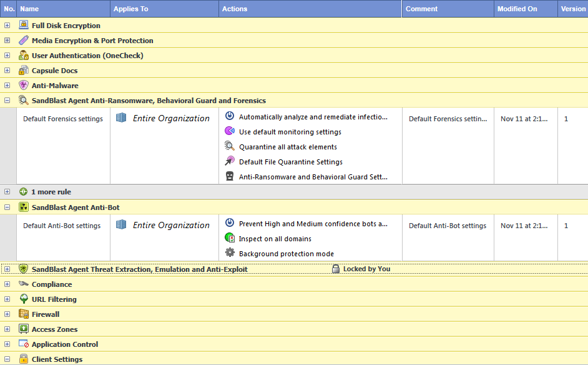Image resolution: width=588 pixels, height=365 pixels.
Task: Open Inspect on all domains action
Action: pyautogui.click(x=275, y=239)
